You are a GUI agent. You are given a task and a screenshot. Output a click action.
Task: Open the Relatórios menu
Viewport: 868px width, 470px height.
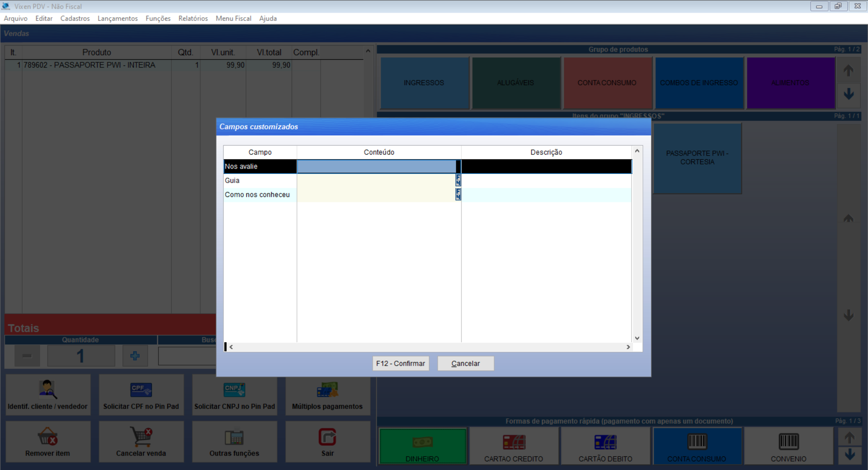point(193,19)
